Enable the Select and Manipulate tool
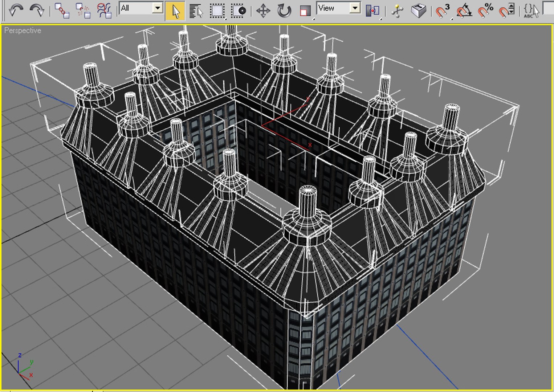This screenshot has height=392, width=554. point(398,11)
